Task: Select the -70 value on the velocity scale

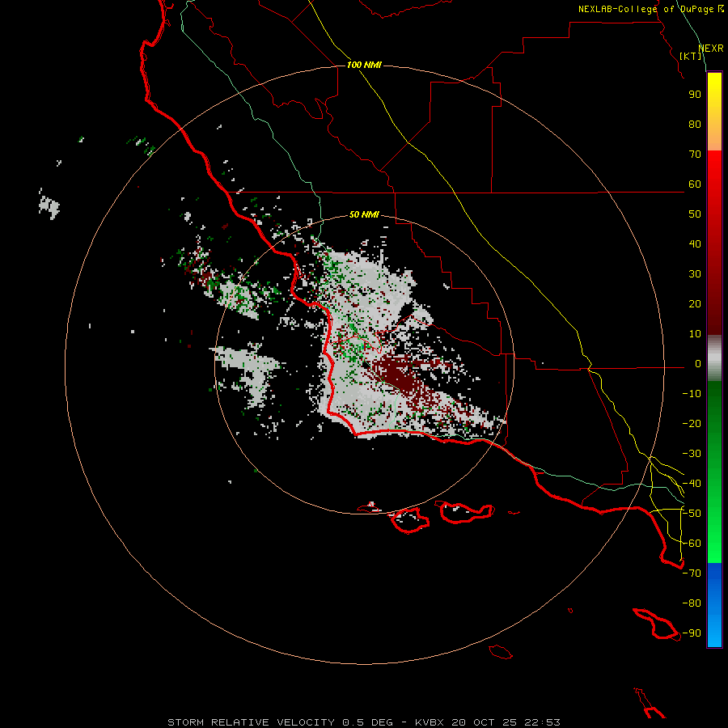Action: tap(692, 574)
